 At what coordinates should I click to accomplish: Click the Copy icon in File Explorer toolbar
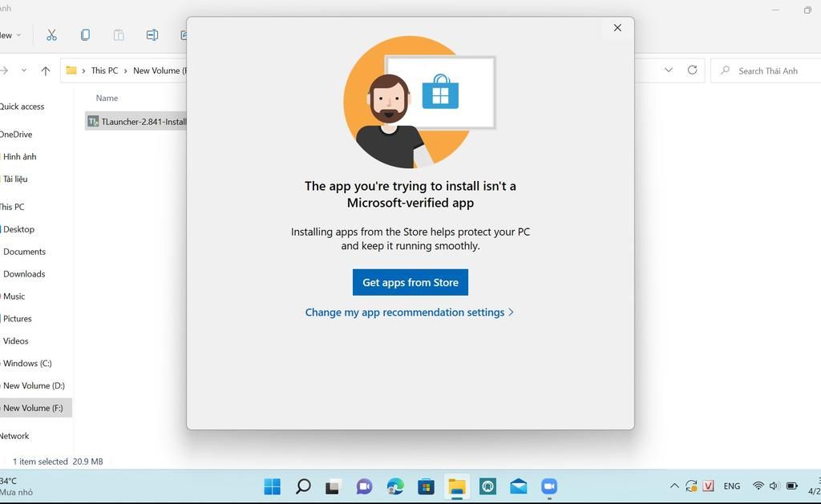point(85,35)
